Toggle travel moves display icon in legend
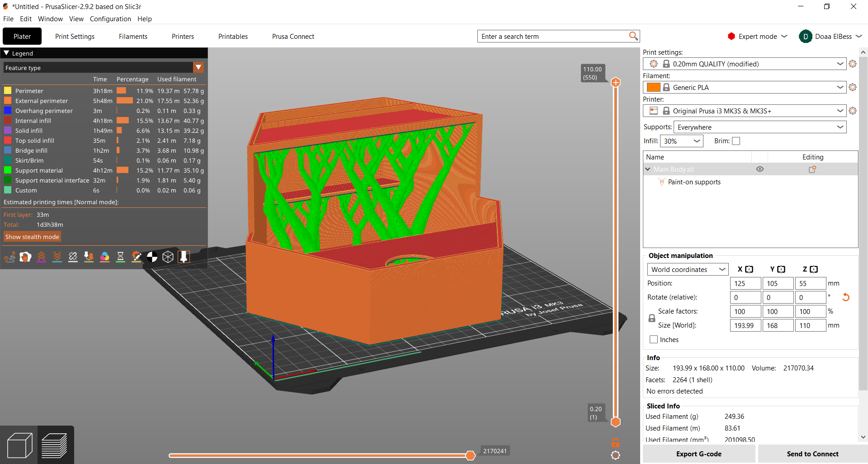868x464 pixels. pos(9,257)
